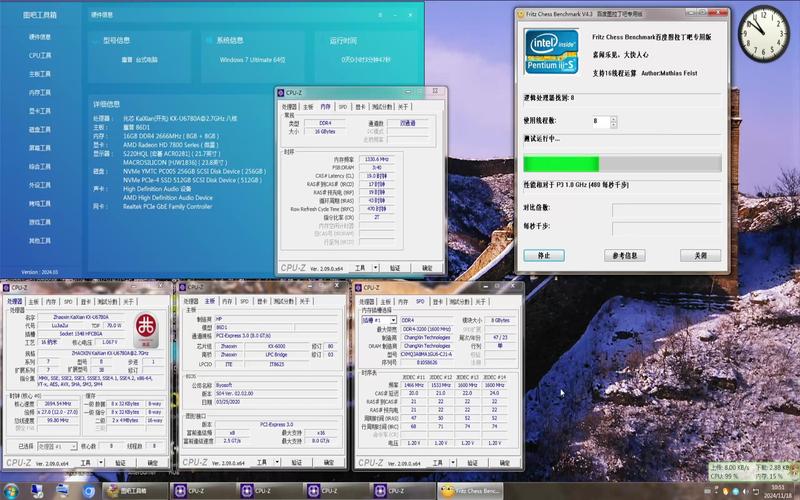Click the Windows 7 Ultimate 64位 text

coord(253,60)
